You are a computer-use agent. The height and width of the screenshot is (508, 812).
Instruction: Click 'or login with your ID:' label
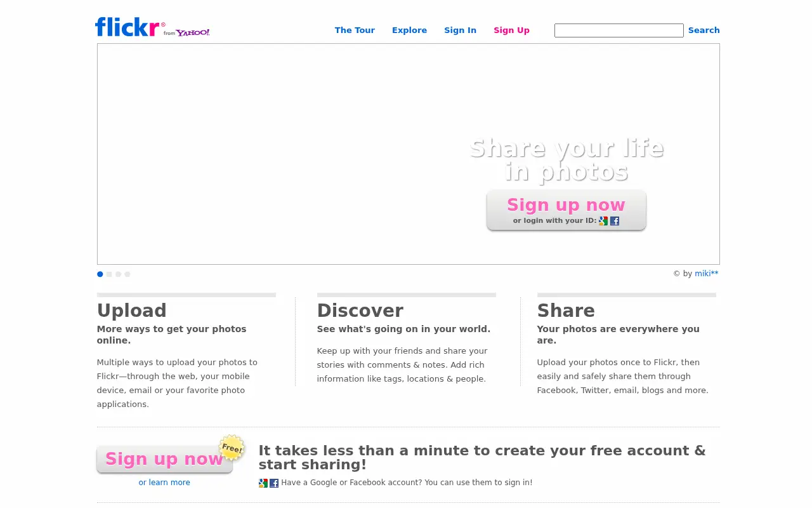[554, 221]
